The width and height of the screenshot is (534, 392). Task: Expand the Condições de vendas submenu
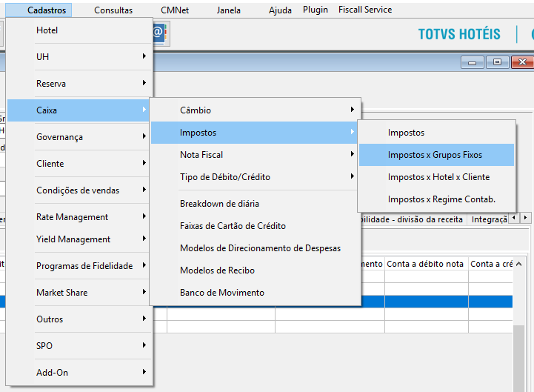79,190
